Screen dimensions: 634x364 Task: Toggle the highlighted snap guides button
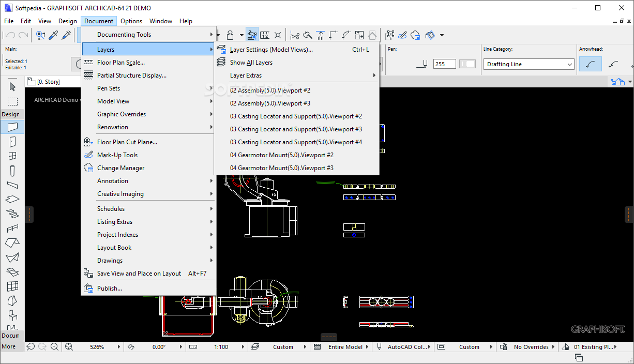coord(252,35)
